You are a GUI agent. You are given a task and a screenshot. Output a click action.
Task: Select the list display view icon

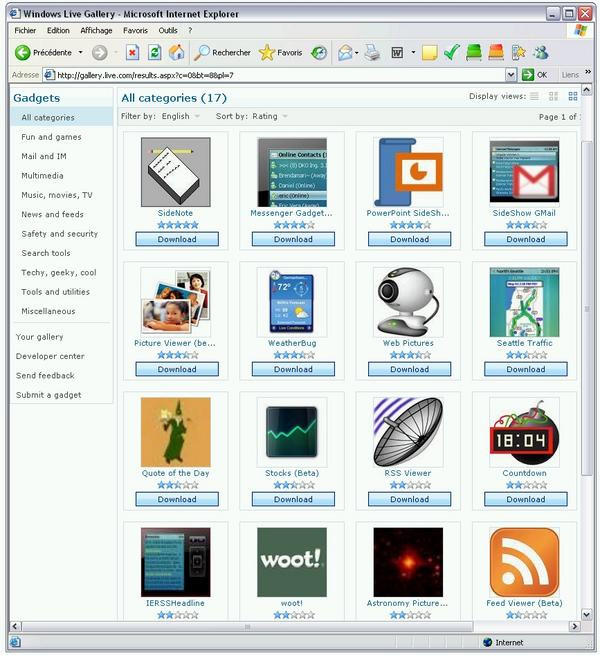point(534,96)
